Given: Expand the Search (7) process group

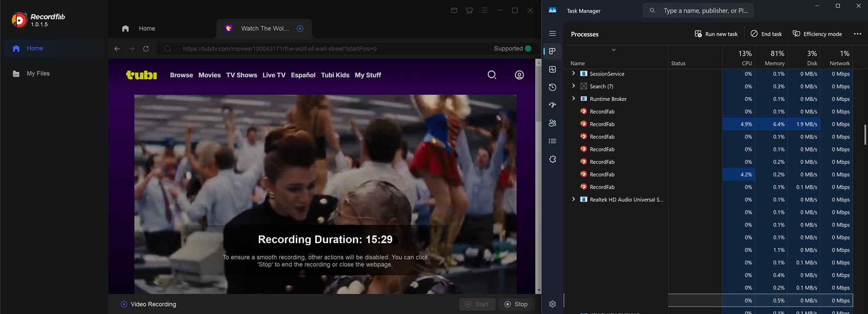Looking at the screenshot, I should (573, 86).
